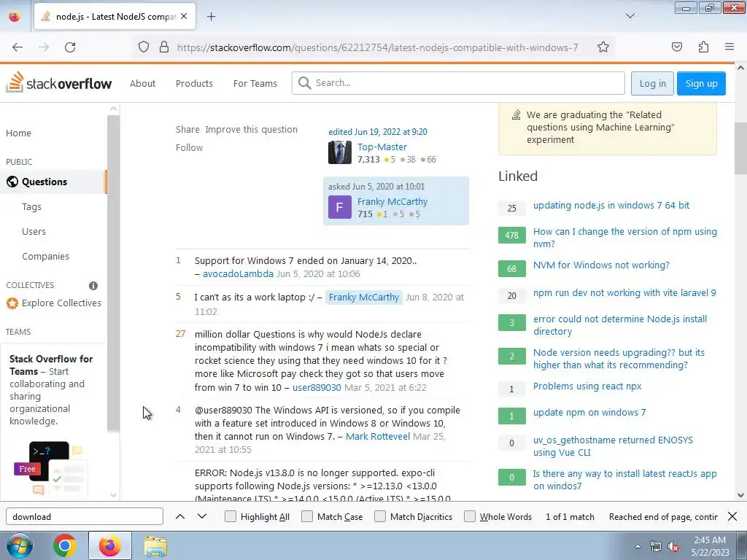Click the Follow link
This screenshot has width=747, height=560.
[189, 147]
